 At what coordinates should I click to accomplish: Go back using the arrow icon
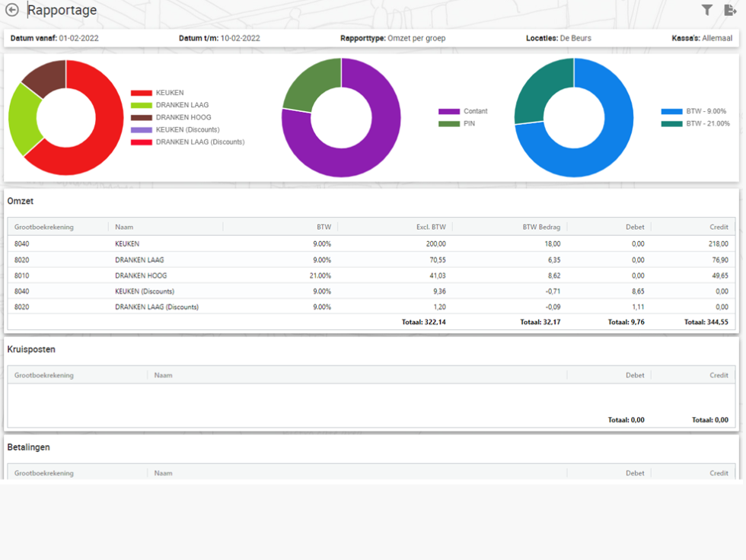pyautogui.click(x=11, y=10)
